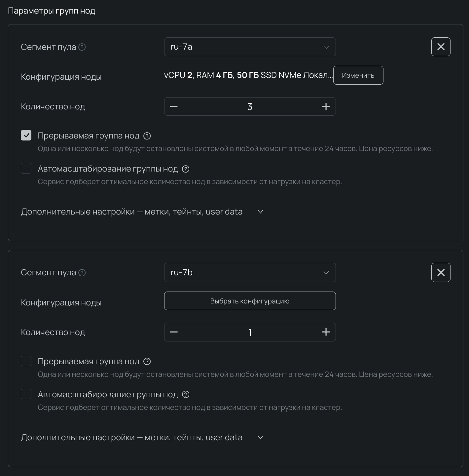469x476 pixels.
Task: Increase node count in ru-7a group
Action: pos(326,106)
